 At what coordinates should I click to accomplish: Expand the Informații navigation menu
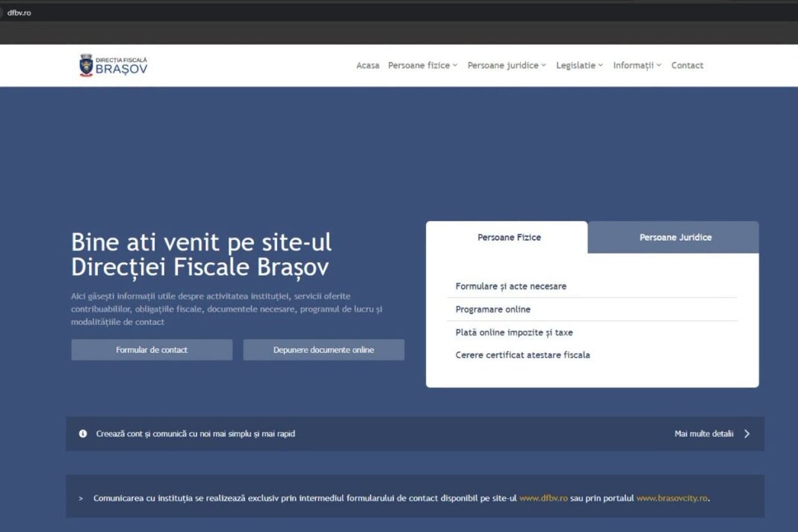(637, 65)
